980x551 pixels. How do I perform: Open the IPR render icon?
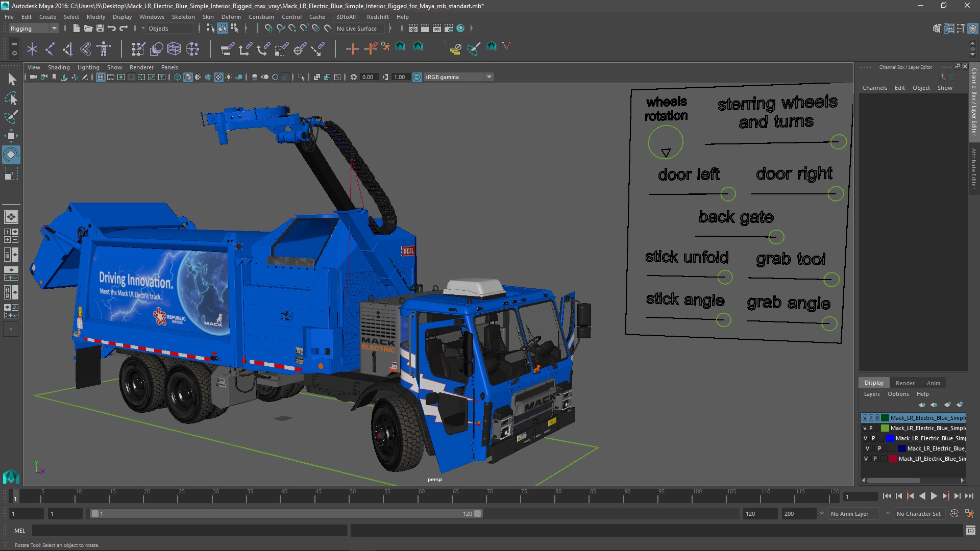click(x=437, y=29)
